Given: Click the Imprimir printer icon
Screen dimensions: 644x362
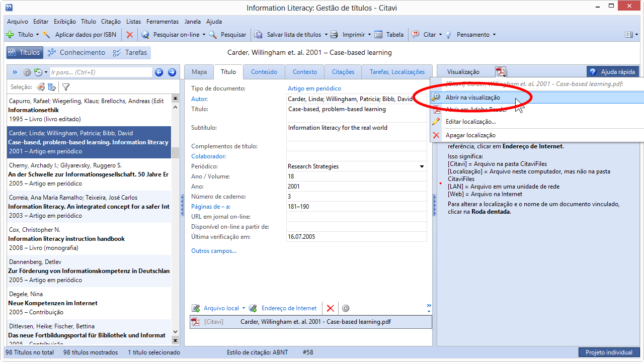Looking at the screenshot, I should point(334,35).
